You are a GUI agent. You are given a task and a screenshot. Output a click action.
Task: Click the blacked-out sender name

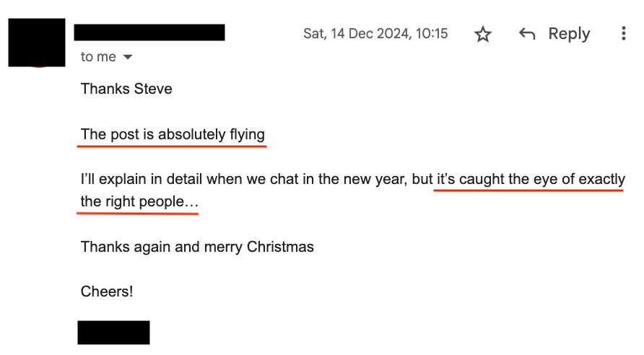point(149,32)
